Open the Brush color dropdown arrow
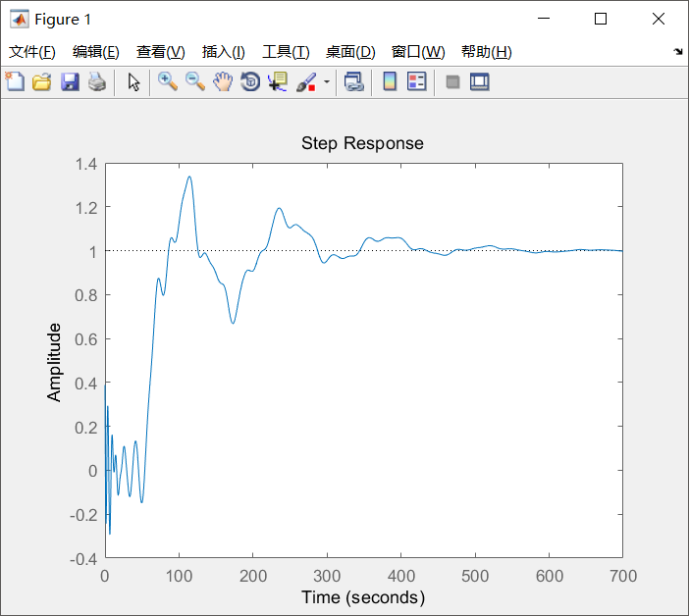 click(327, 81)
